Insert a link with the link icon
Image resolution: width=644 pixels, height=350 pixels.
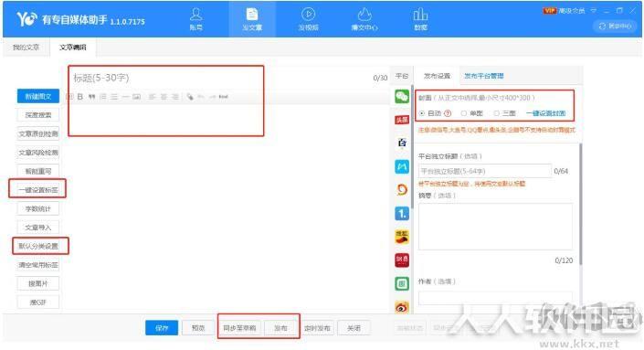190,97
